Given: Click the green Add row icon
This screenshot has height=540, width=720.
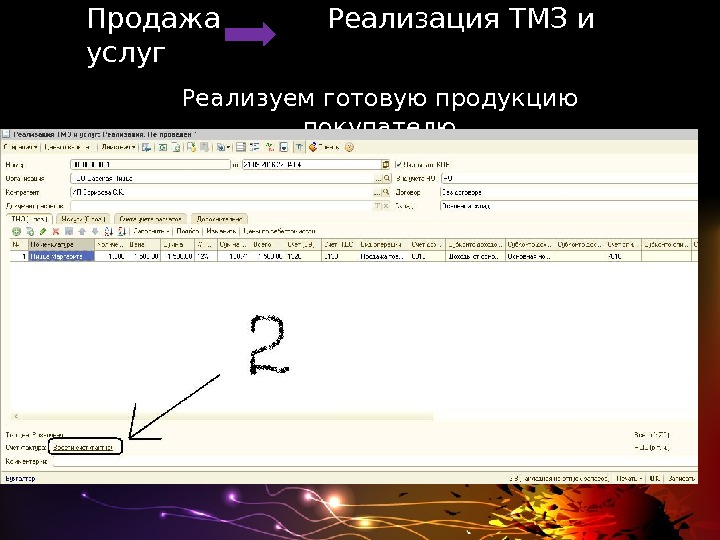Looking at the screenshot, I should [x=17, y=231].
